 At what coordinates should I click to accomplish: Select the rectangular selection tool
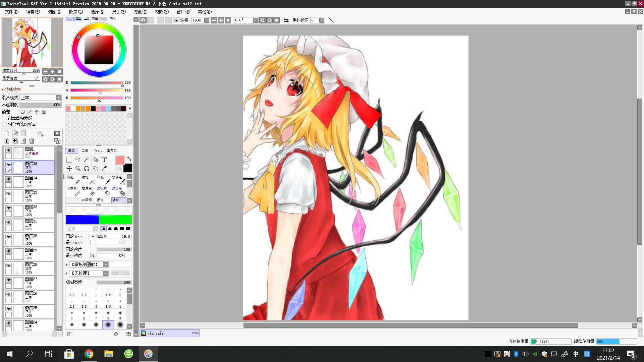coord(69,160)
